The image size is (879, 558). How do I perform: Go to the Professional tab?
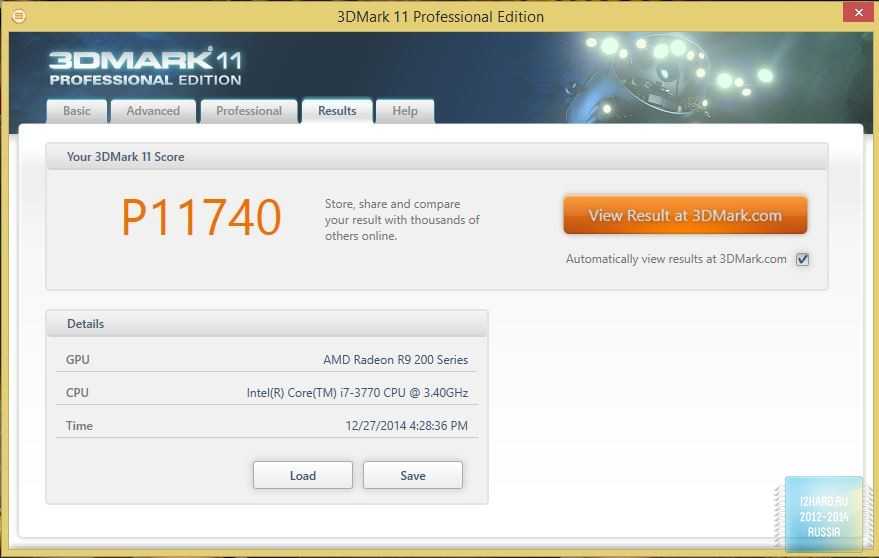click(x=249, y=111)
